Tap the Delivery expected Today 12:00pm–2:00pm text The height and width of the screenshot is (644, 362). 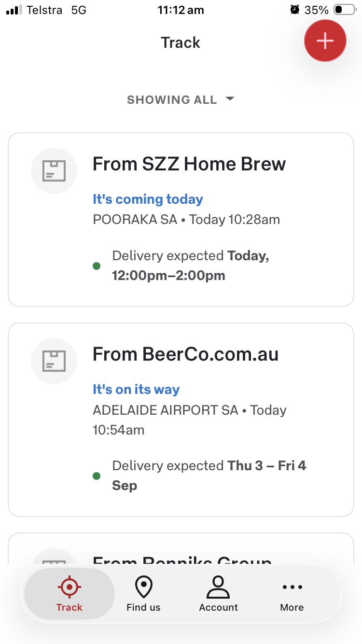[x=191, y=266]
